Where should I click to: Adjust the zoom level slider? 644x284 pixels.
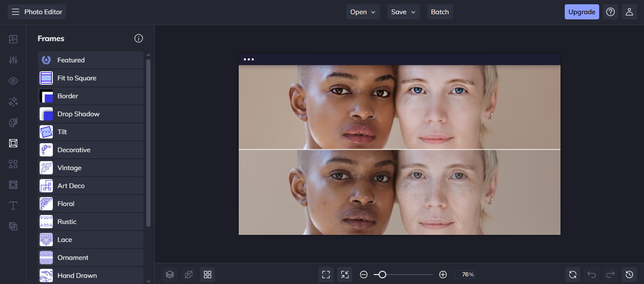[x=381, y=274]
